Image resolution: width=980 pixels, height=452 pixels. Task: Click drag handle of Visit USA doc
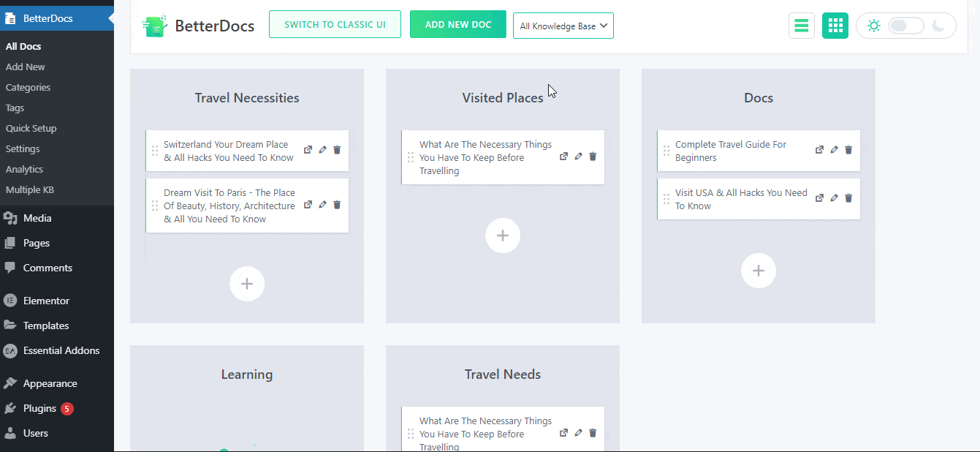[666, 199]
